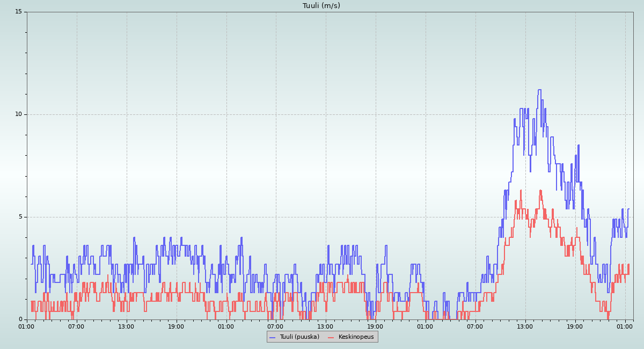
Task: Select the middle 13:00 x-axis label
Action: pos(325,326)
